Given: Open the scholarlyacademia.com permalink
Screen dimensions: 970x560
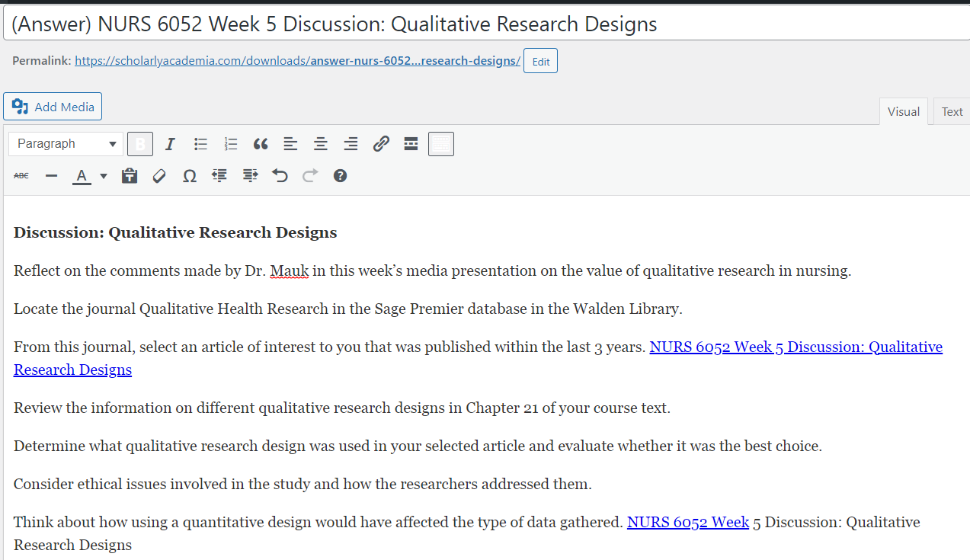Looking at the screenshot, I should point(297,61).
